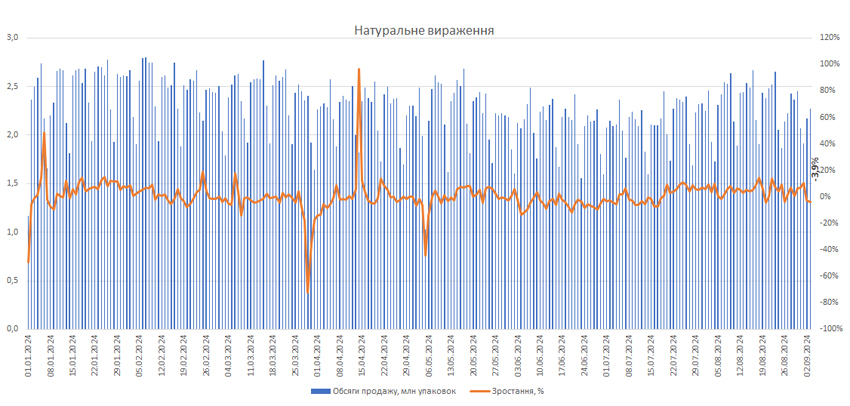Click date label '10.06.2024'

tap(540, 355)
